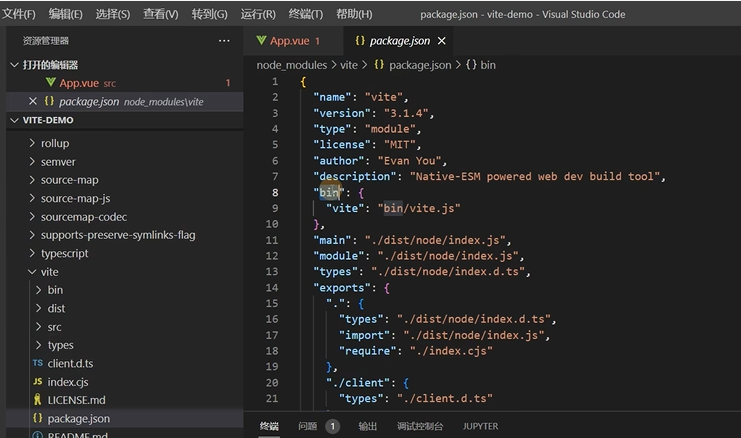Click the "version" key on line 3
Viewport: 741px width, 438px height.
pos(342,113)
